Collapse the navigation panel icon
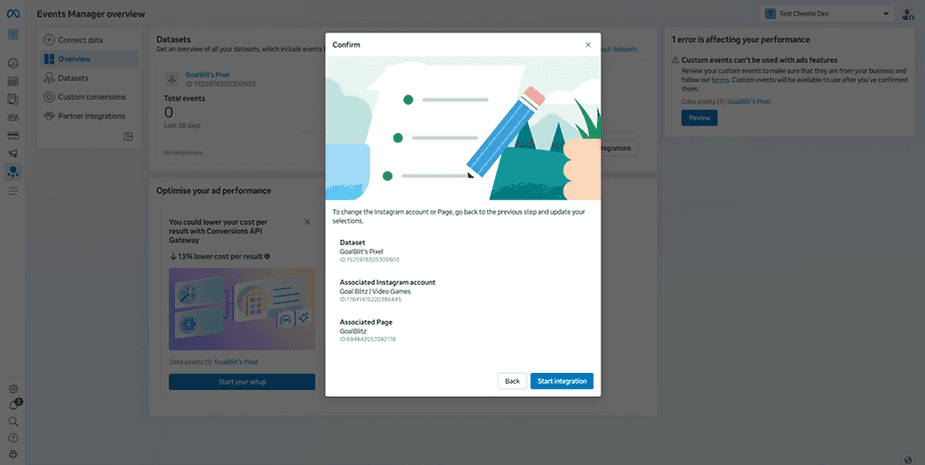925x465 pixels. pyautogui.click(x=128, y=136)
